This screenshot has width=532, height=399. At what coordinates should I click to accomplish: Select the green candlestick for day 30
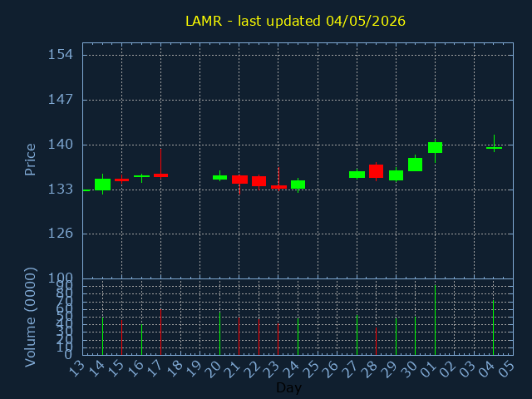pos(415,165)
